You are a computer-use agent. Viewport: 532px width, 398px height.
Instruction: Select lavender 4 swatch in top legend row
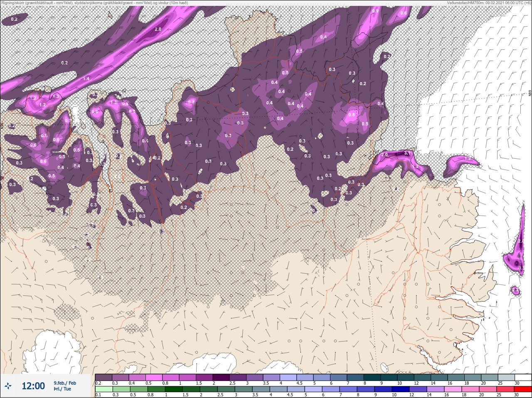click(288, 377)
